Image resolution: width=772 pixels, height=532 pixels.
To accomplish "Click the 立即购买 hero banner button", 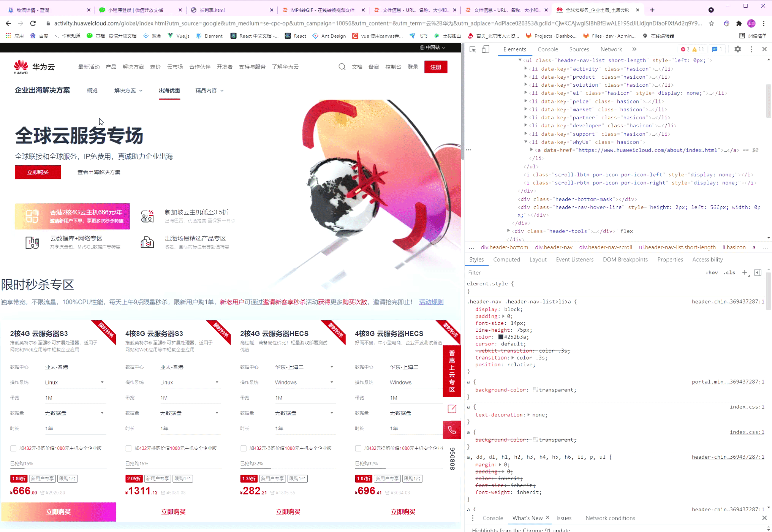I will [x=38, y=172].
